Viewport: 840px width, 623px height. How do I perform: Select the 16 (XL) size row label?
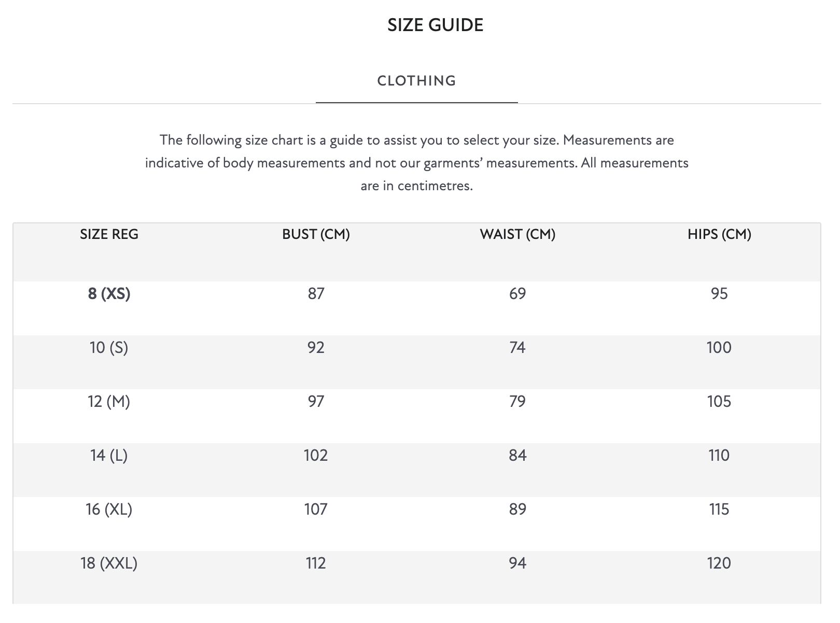click(x=109, y=509)
